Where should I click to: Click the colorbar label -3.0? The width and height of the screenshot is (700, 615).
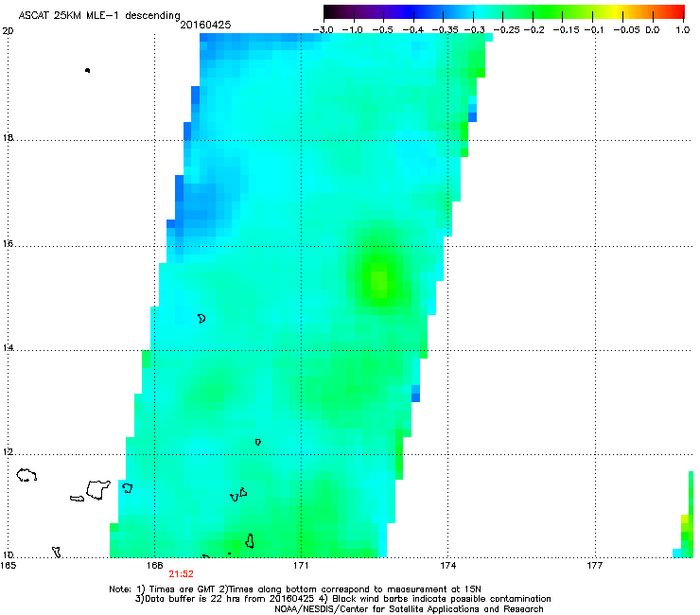[x=323, y=30]
